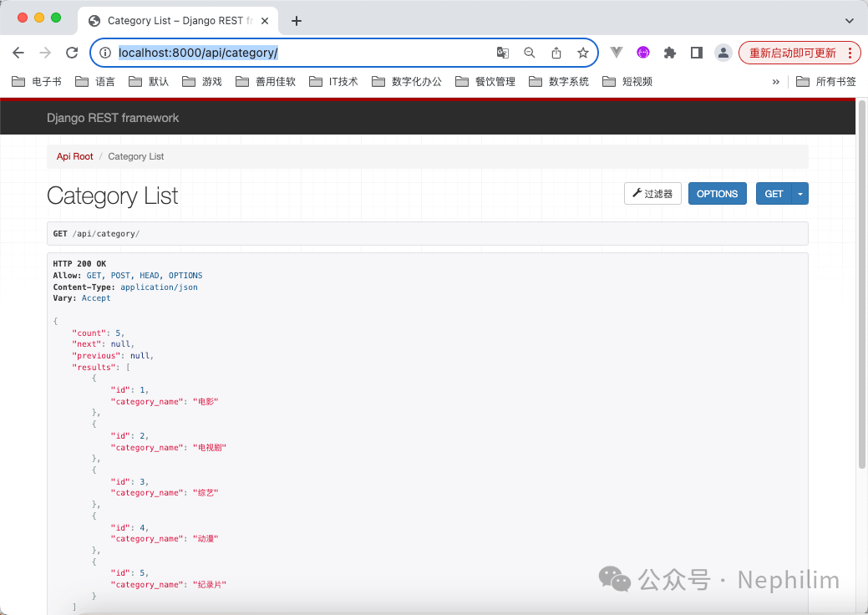
Task: Toggle the browser side panel
Action: click(x=697, y=53)
